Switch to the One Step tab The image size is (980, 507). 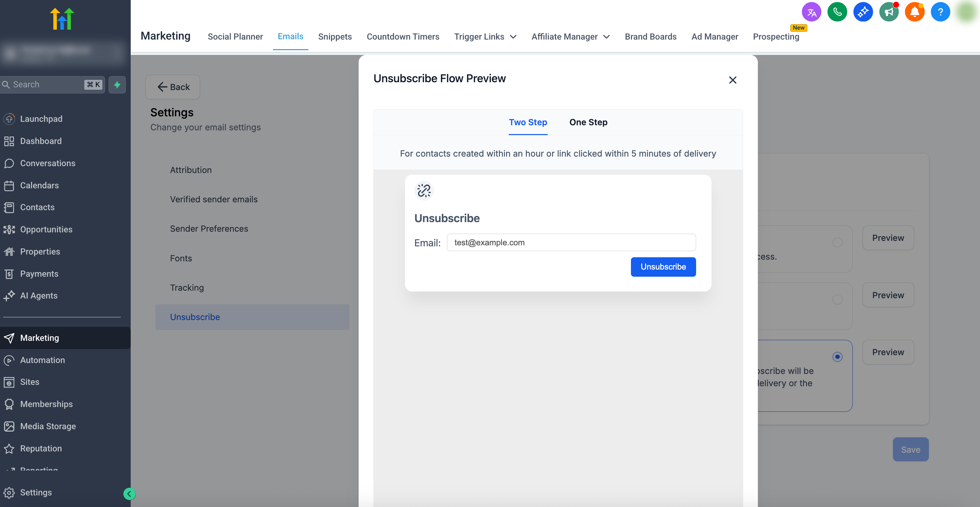pyautogui.click(x=588, y=122)
